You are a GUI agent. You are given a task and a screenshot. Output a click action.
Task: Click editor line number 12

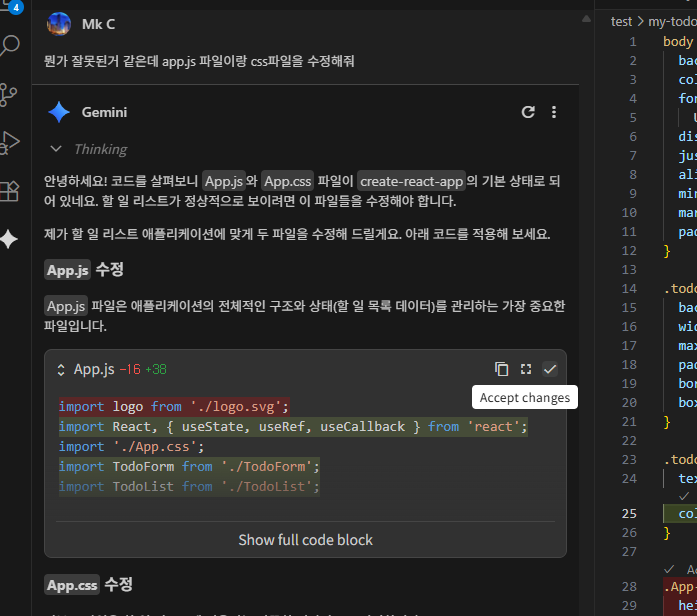(x=629, y=251)
